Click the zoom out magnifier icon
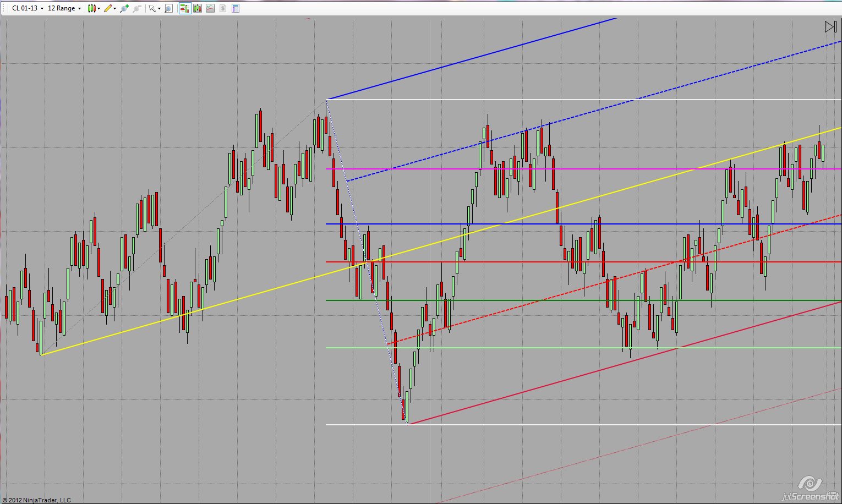This screenshot has height=504, width=842. point(137,8)
